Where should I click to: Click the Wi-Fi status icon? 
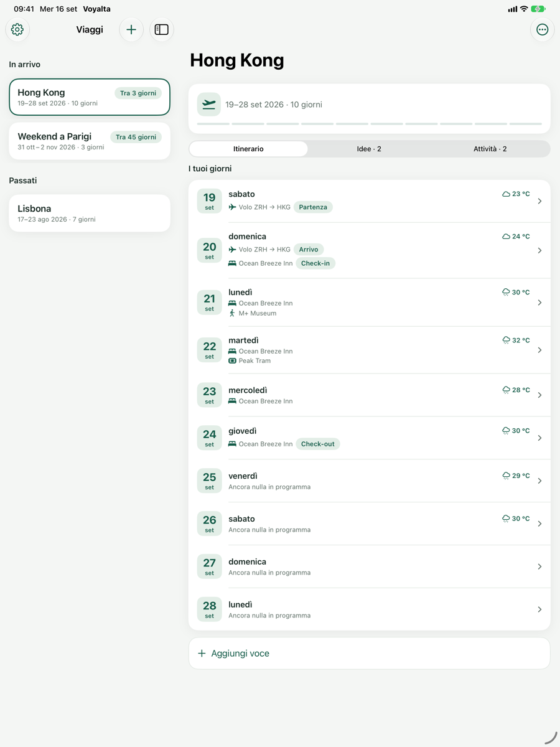click(x=524, y=9)
